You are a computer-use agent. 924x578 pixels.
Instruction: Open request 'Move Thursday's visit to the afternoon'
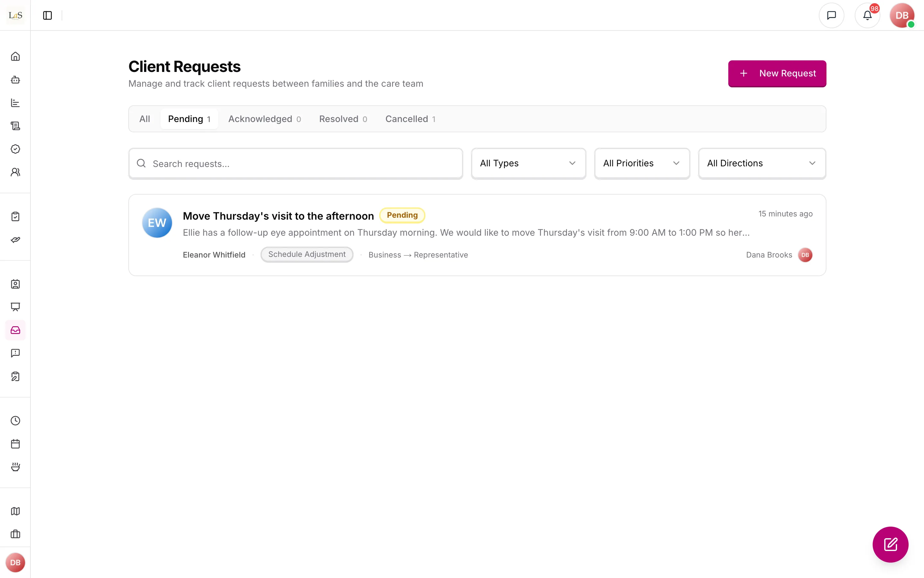coord(278,216)
